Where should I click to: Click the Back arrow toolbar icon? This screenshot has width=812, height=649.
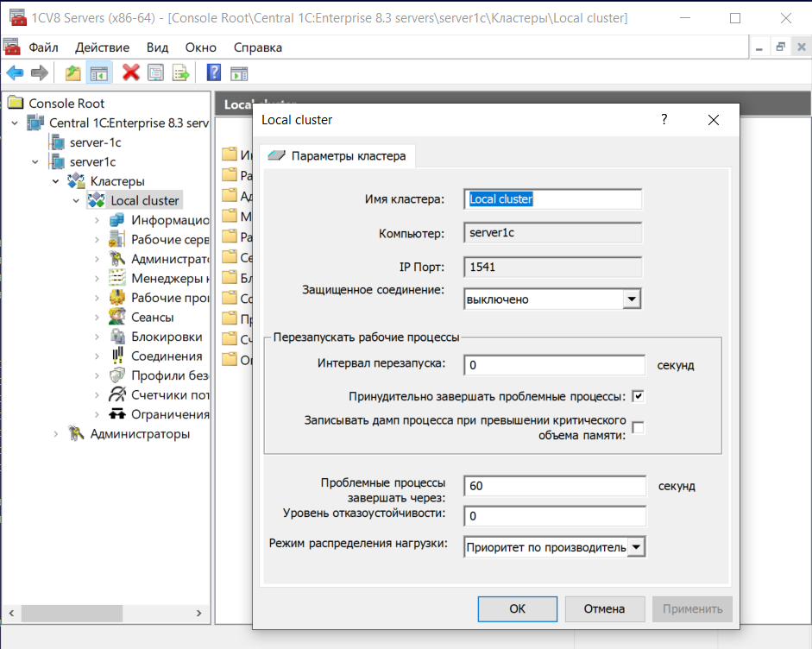15,72
